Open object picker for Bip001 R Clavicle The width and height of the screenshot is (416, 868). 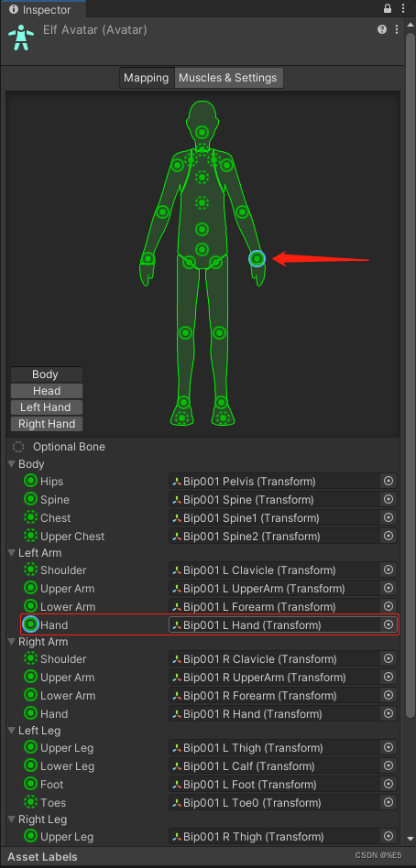[389, 658]
